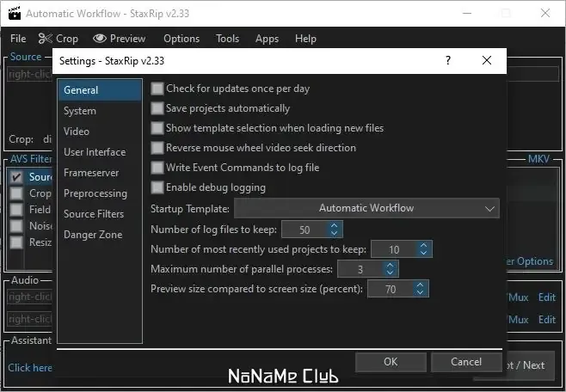Close the Settings dialog with the X
This screenshot has height=392, width=566.
click(x=487, y=60)
